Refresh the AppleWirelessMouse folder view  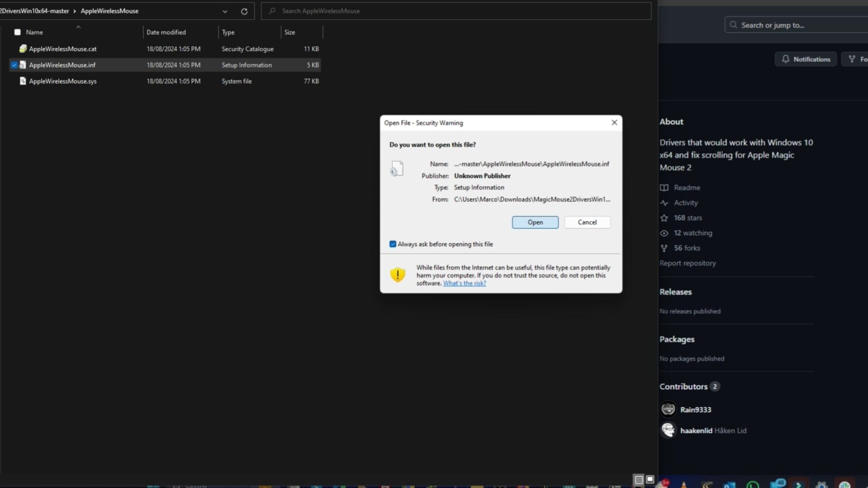(x=244, y=11)
